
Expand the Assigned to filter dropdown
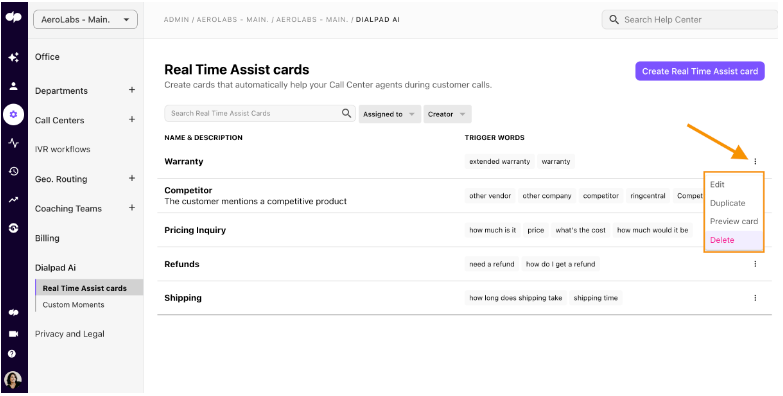pyautogui.click(x=390, y=114)
